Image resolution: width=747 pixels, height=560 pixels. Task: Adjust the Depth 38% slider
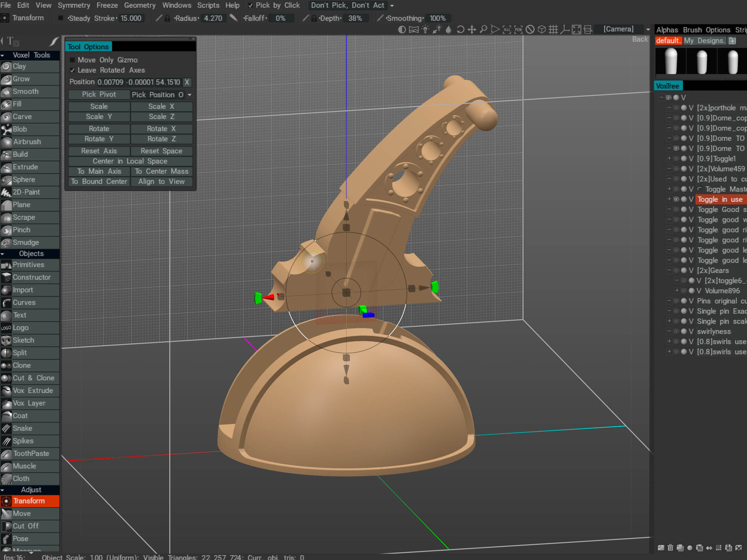click(x=355, y=18)
